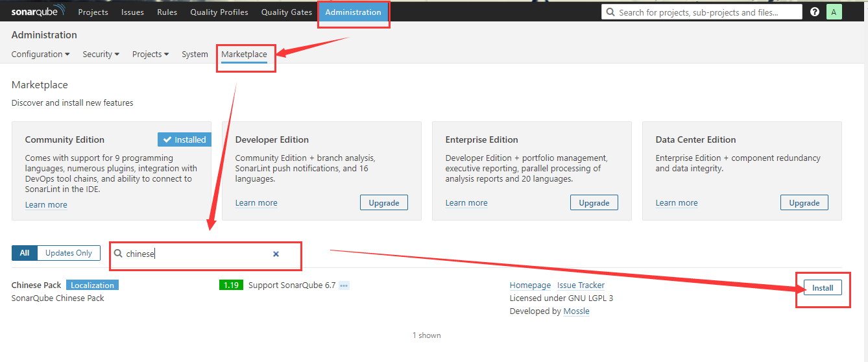Viewport: 868px width, 362px height.
Task: Go to the Rules page
Action: click(167, 12)
